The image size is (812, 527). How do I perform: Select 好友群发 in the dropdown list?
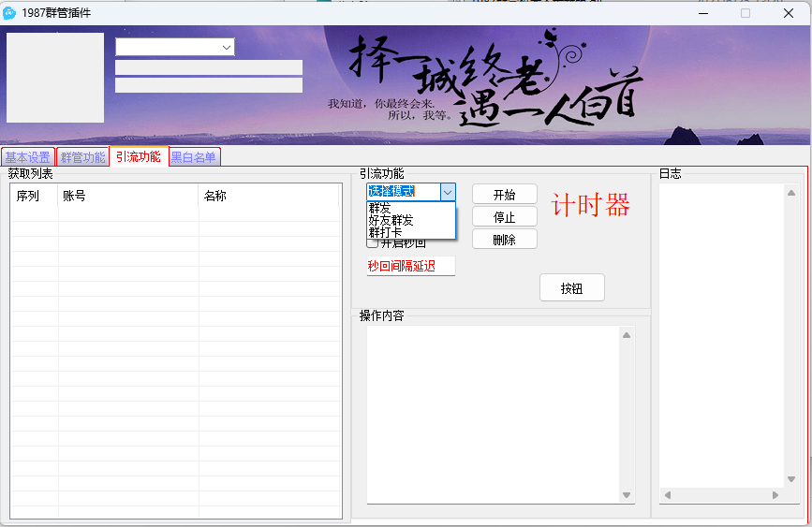(x=391, y=220)
